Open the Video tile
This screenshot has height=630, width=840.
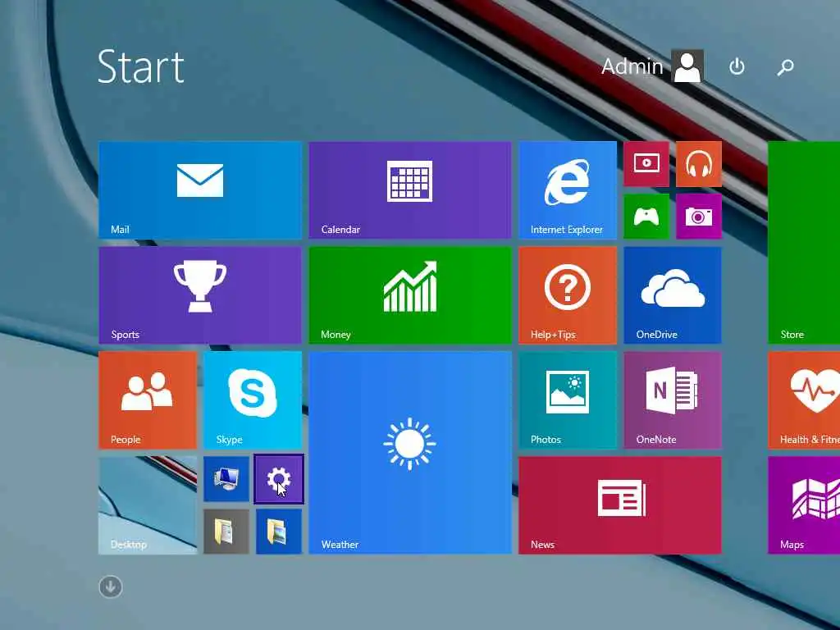click(646, 164)
